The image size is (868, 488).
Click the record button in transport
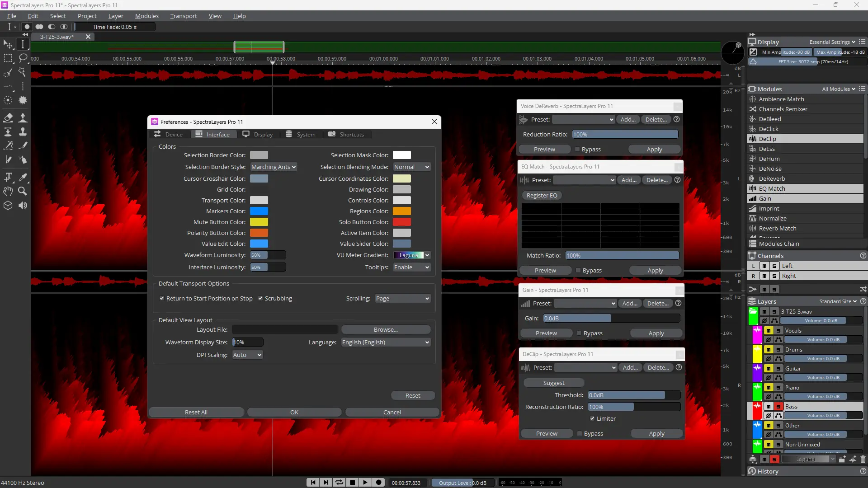click(379, 483)
